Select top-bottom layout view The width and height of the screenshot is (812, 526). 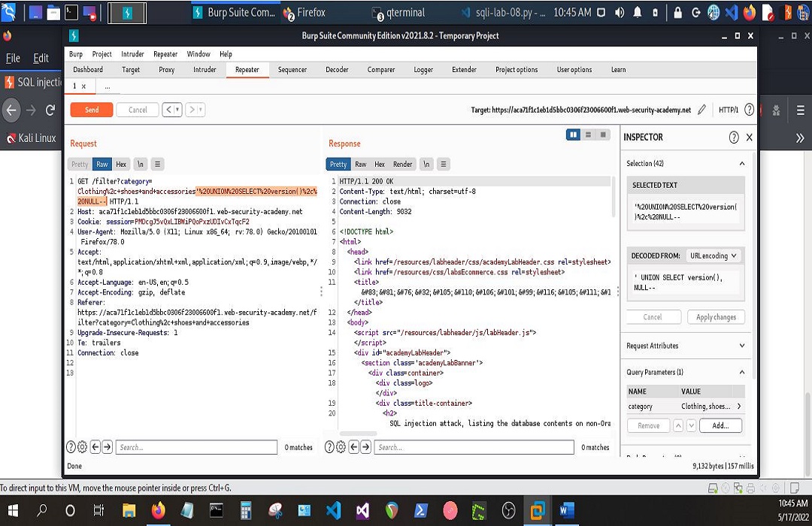pos(588,135)
